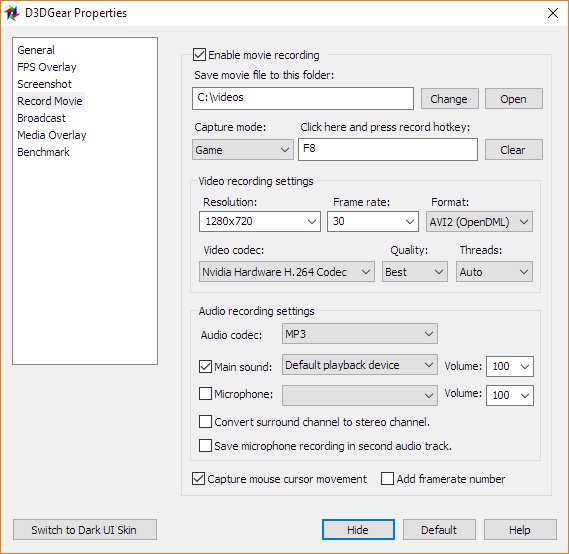Expand the Frame rate dropdown
Viewport: 569px width, 554px height.
(x=373, y=221)
